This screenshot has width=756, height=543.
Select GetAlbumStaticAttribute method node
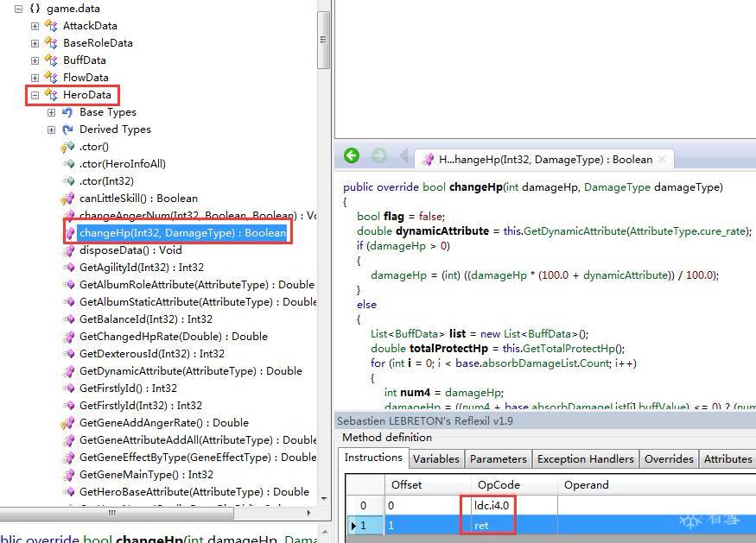point(198,302)
